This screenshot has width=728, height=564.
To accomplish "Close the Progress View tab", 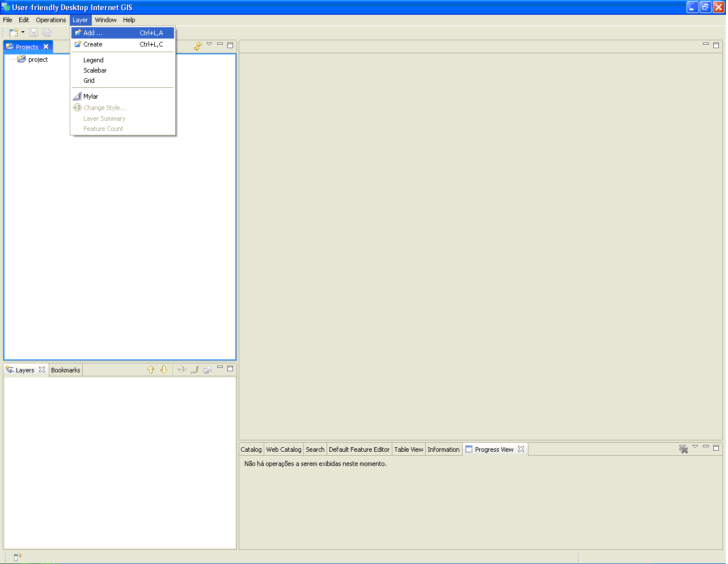I will (521, 449).
